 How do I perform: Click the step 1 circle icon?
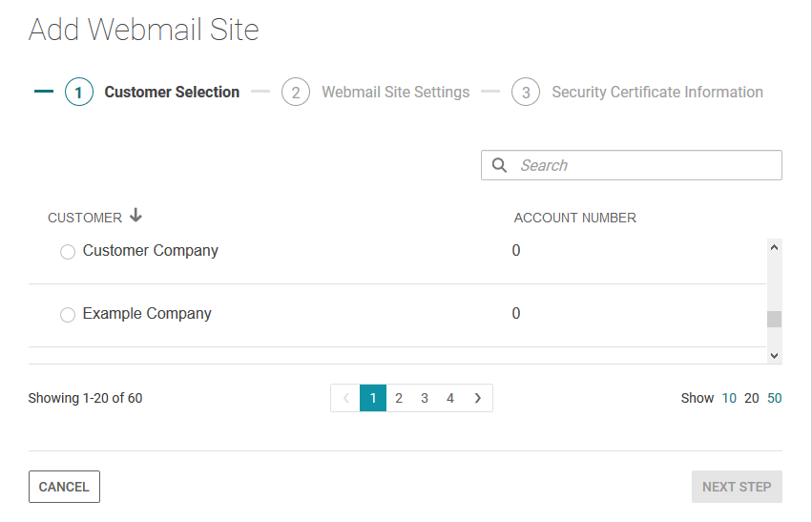pyautogui.click(x=79, y=93)
